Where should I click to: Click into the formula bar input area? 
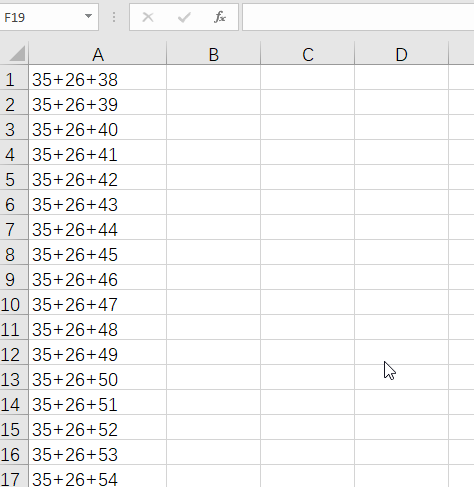coord(358,17)
